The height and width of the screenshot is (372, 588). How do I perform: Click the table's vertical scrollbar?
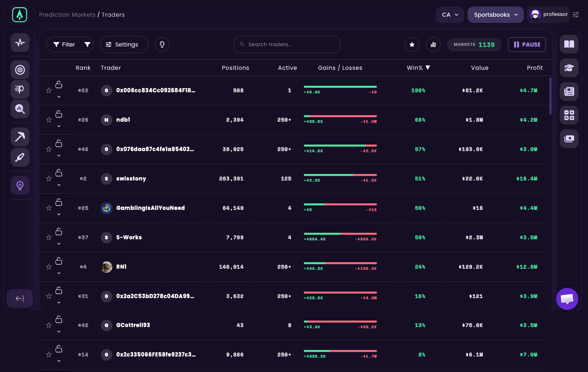550,96
